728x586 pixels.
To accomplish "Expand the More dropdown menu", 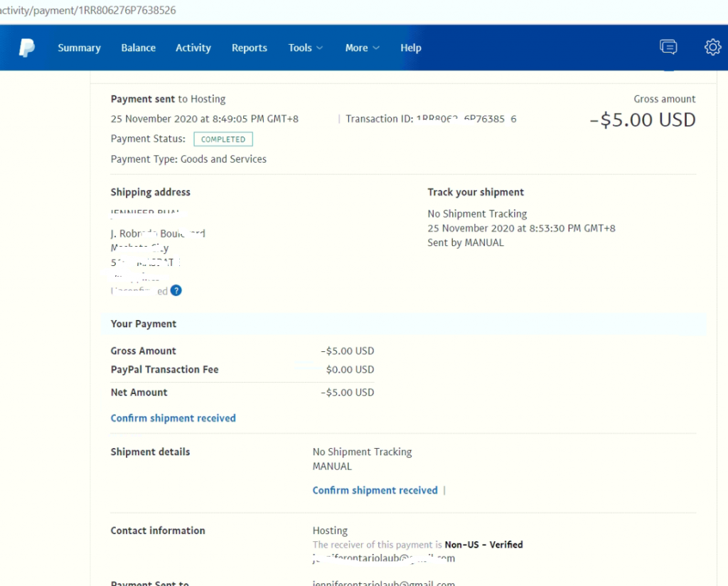I will (x=362, y=48).
